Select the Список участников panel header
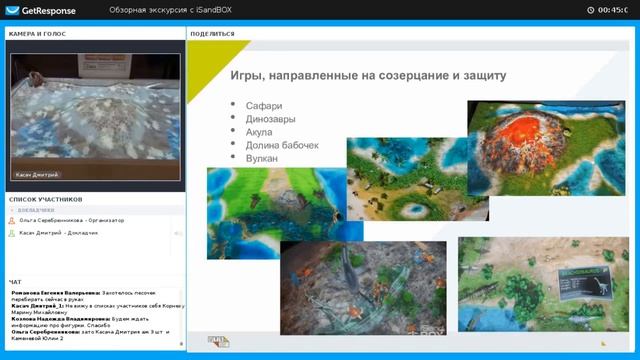The width and height of the screenshot is (640, 360). (x=46, y=200)
